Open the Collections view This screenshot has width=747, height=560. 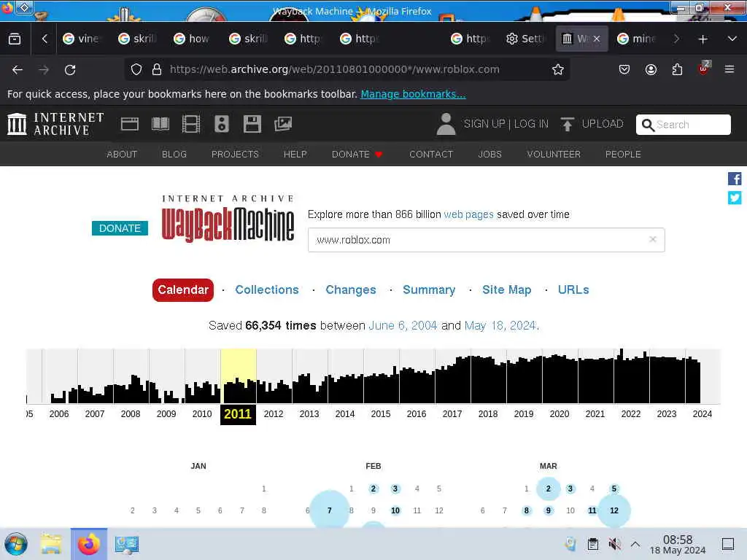point(267,290)
